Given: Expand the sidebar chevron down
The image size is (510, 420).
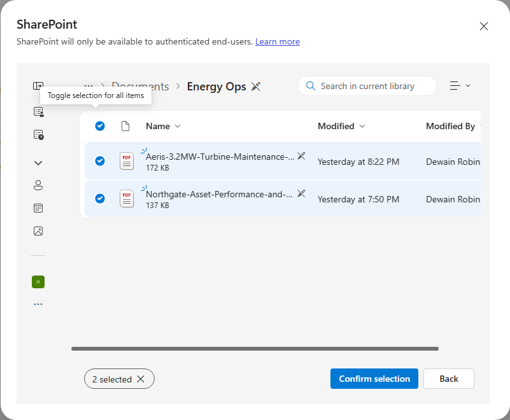Looking at the screenshot, I should (38, 163).
